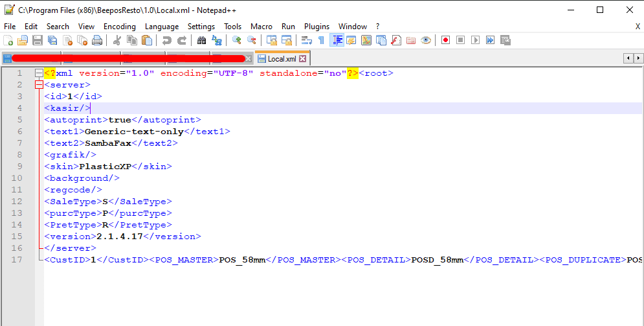Open the Run menu
644x326 pixels.
tap(288, 27)
